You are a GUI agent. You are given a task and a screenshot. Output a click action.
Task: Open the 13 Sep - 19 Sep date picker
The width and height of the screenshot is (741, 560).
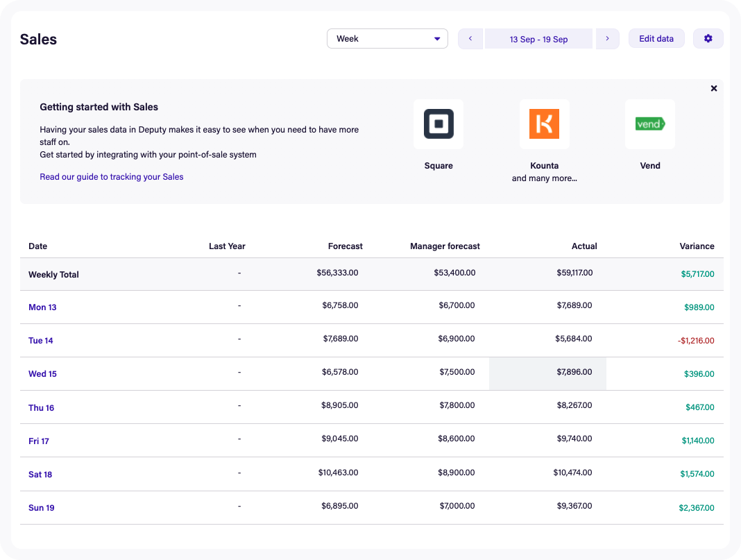(x=538, y=39)
